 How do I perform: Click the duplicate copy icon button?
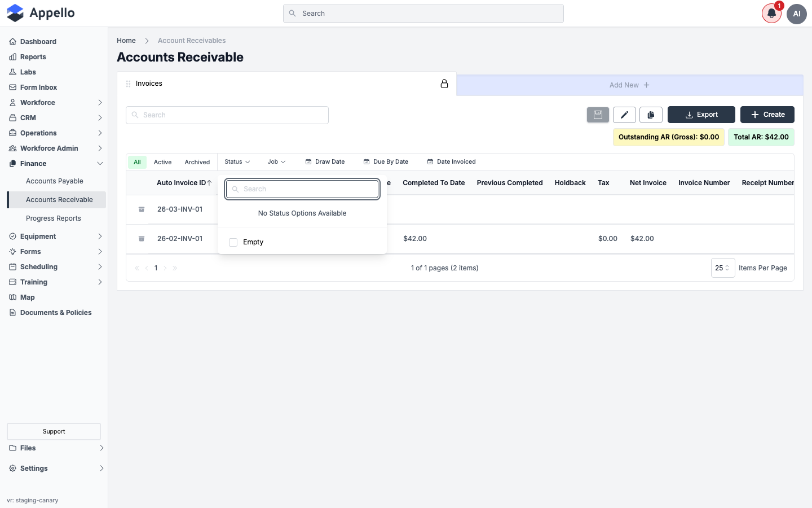coord(651,115)
